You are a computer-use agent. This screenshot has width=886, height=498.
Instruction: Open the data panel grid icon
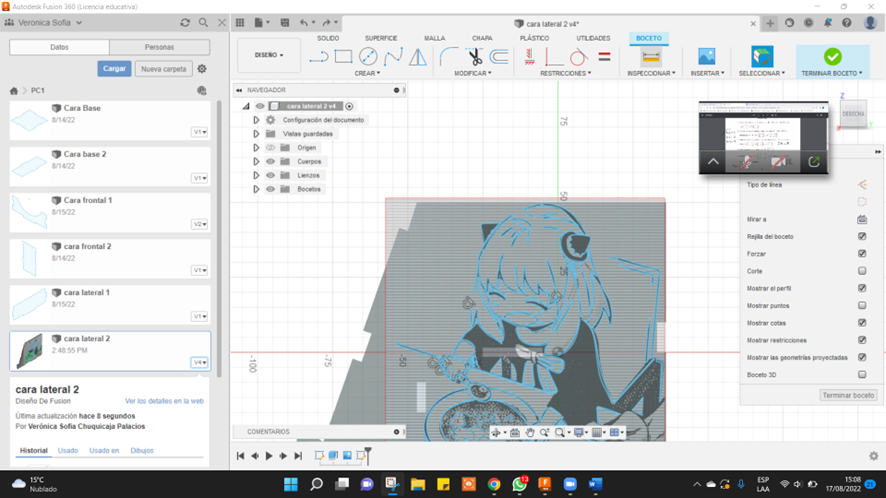click(240, 23)
